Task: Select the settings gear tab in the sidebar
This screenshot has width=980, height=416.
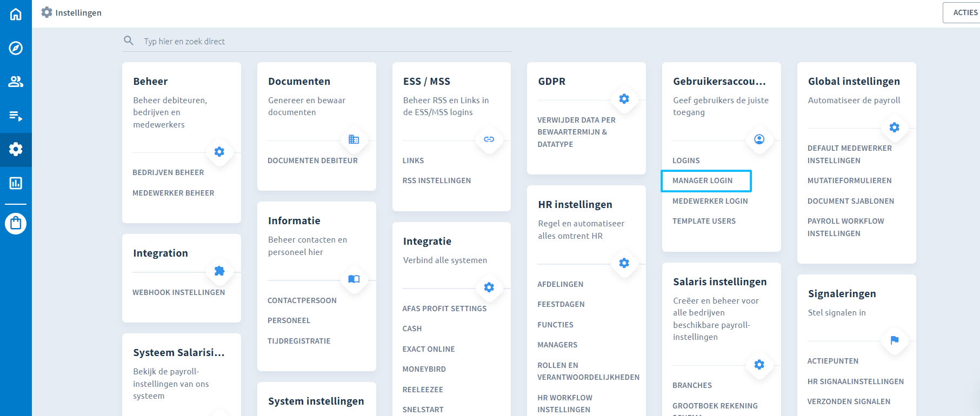Action: [16, 149]
